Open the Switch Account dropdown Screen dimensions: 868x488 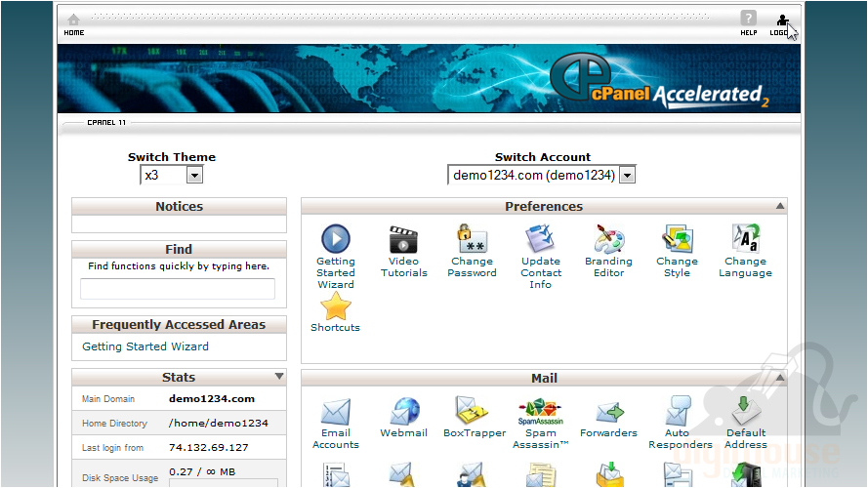[x=627, y=176]
